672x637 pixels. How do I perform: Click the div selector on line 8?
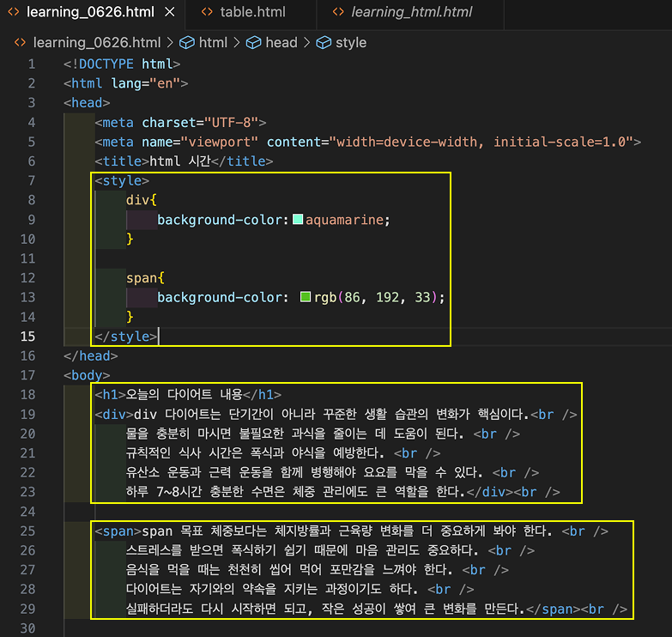[x=137, y=200]
